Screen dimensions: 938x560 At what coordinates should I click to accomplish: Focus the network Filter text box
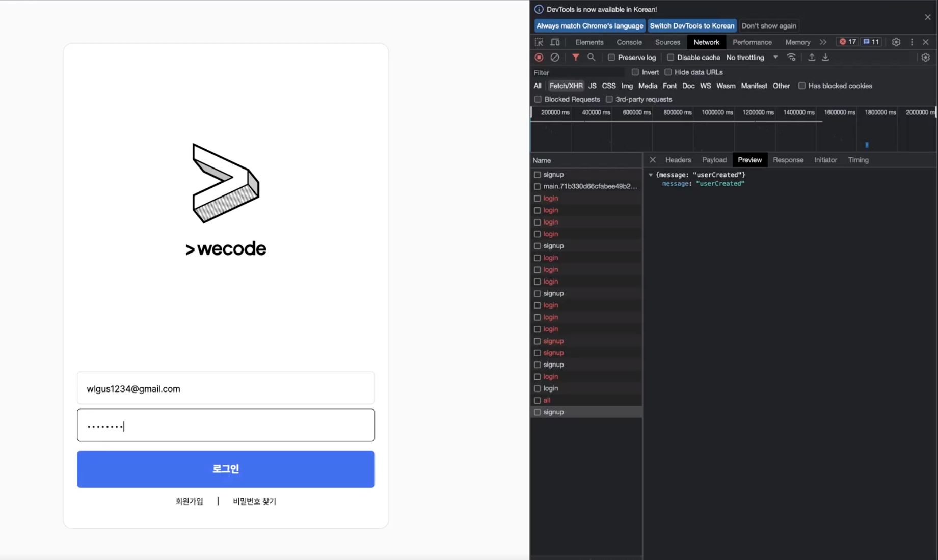579,73
